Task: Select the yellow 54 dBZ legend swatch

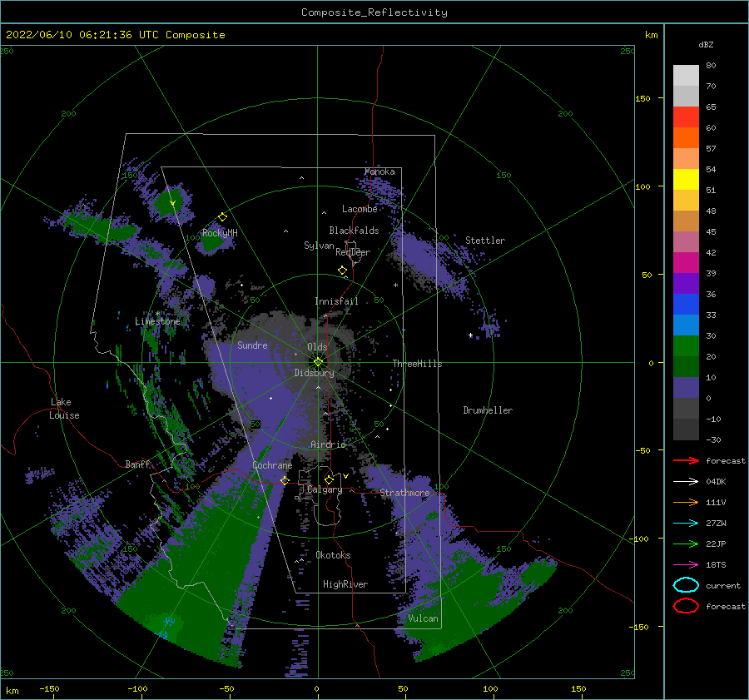Action: point(686,180)
